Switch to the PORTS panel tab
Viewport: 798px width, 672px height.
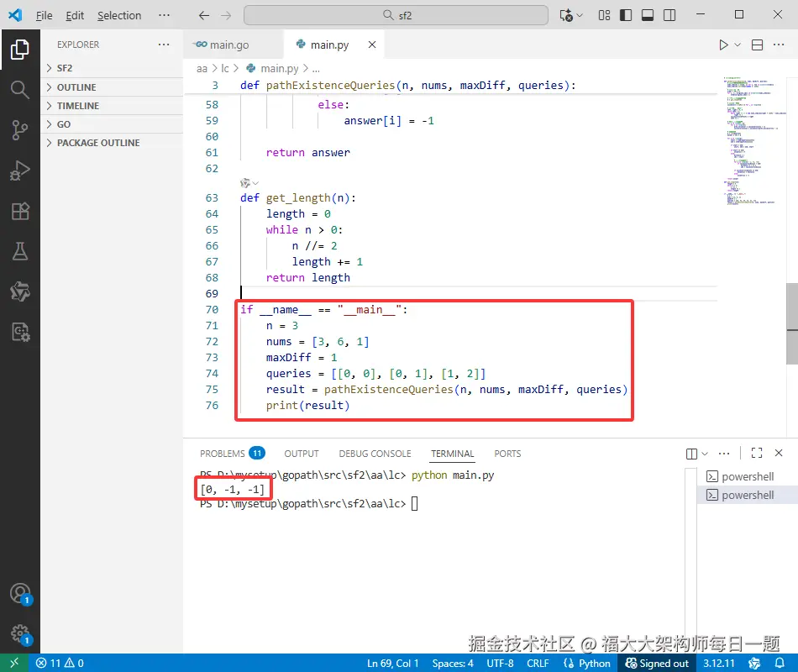click(507, 453)
